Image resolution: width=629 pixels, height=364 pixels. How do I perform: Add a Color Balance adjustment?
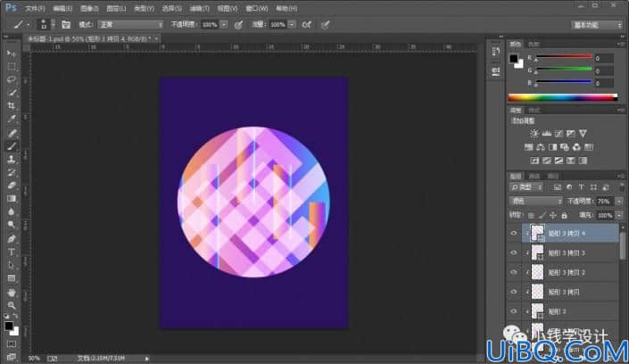(x=541, y=147)
